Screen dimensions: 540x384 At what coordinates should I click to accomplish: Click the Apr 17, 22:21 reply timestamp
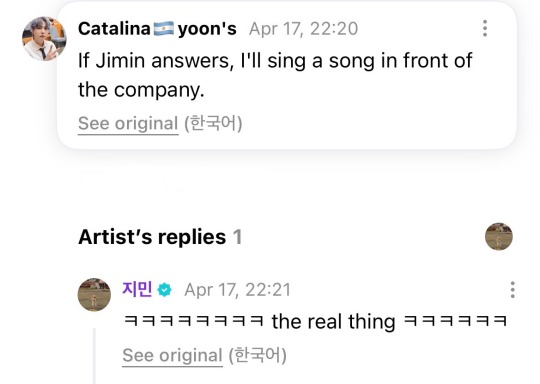point(237,290)
